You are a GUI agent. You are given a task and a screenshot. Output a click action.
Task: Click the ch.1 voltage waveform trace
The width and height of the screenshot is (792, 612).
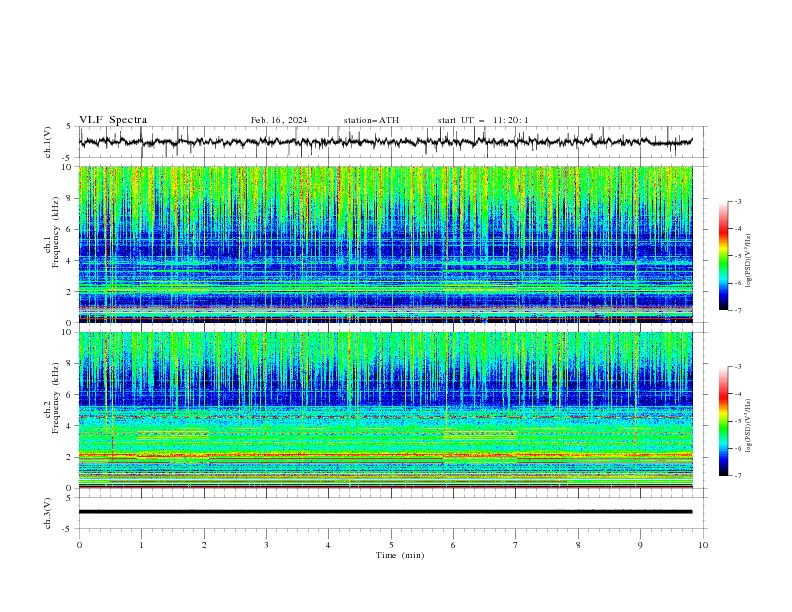pyautogui.click(x=385, y=142)
